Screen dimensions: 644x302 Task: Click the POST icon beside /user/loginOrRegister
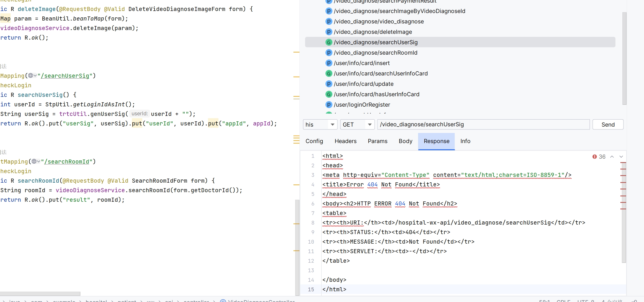[329, 105]
